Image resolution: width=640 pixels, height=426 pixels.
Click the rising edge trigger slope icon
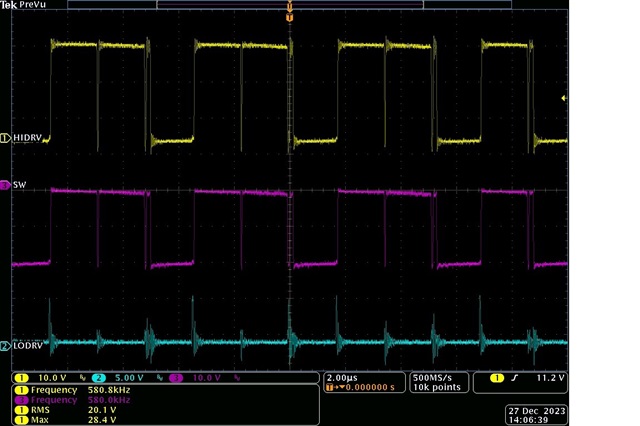(x=515, y=378)
